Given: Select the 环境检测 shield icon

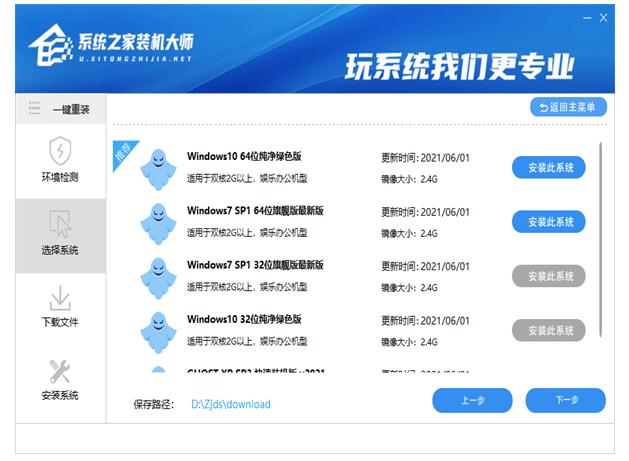Looking at the screenshot, I should point(60,151).
